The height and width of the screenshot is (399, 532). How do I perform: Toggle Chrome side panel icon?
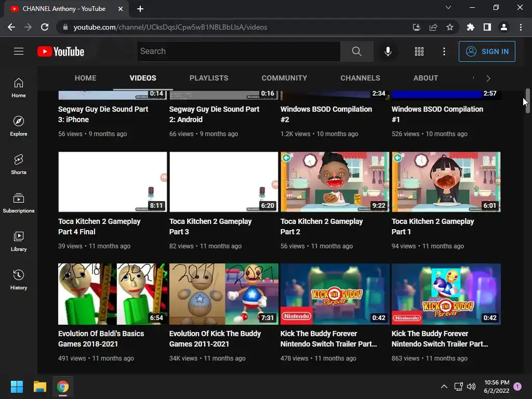tap(487, 27)
